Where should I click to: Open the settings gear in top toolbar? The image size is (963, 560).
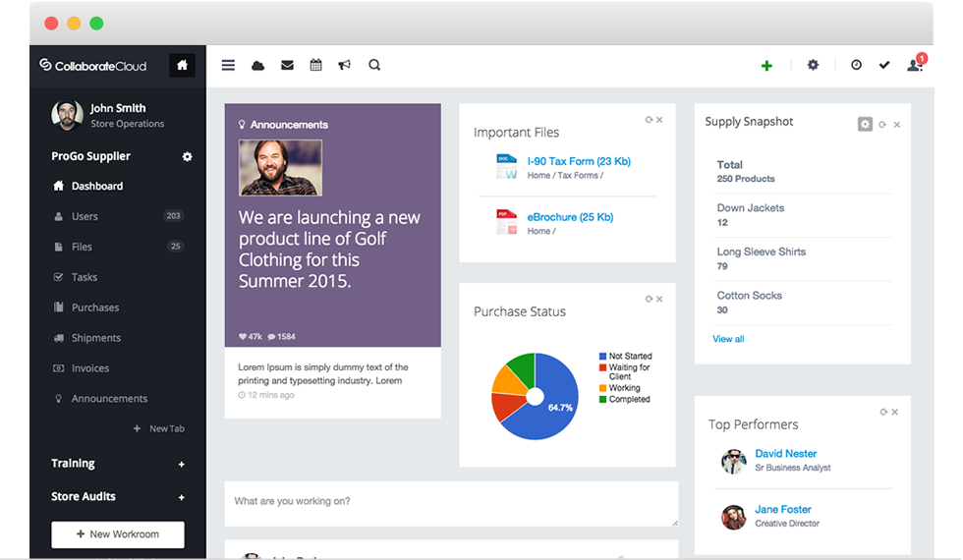(813, 65)
